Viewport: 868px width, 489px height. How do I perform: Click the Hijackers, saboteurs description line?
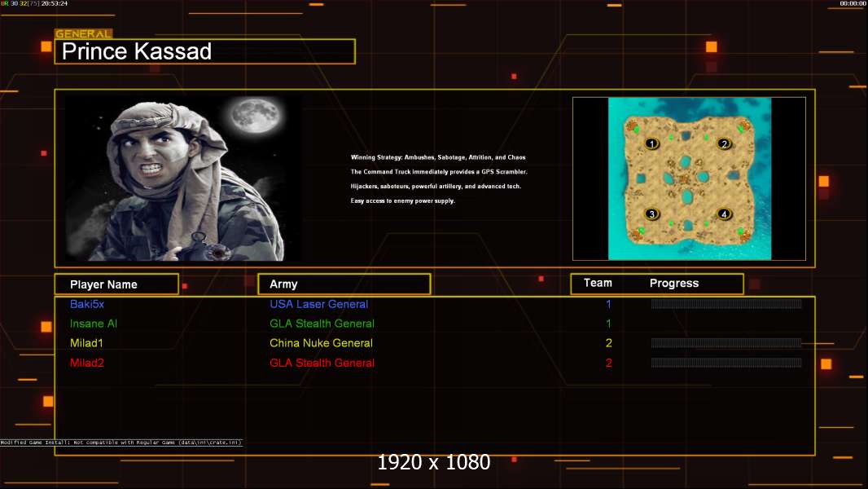coord(436,186)
